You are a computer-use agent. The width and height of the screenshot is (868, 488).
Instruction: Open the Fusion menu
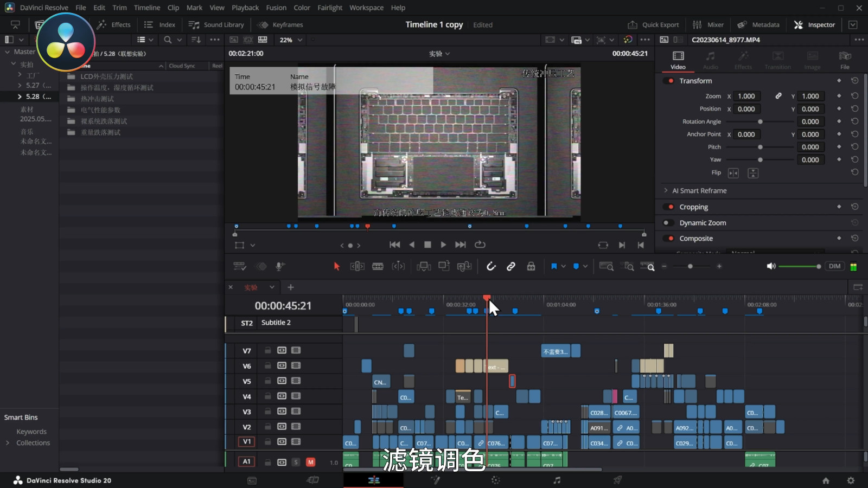click(276, 8)
